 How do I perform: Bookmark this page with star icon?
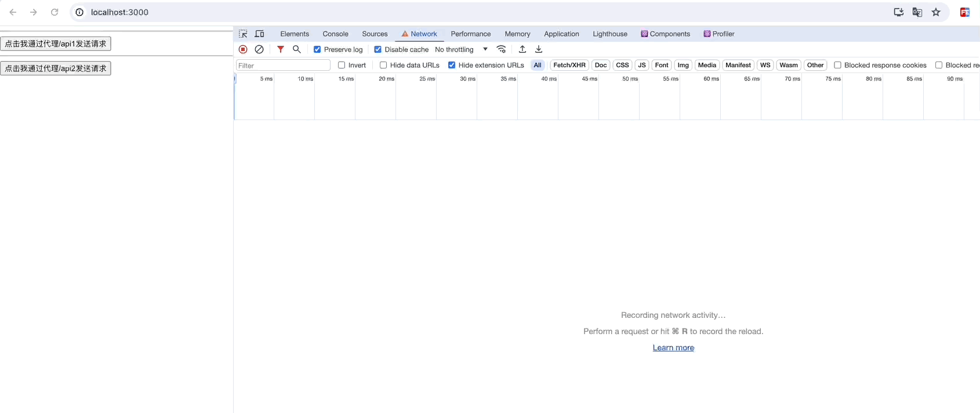click(x=936, y=12)
